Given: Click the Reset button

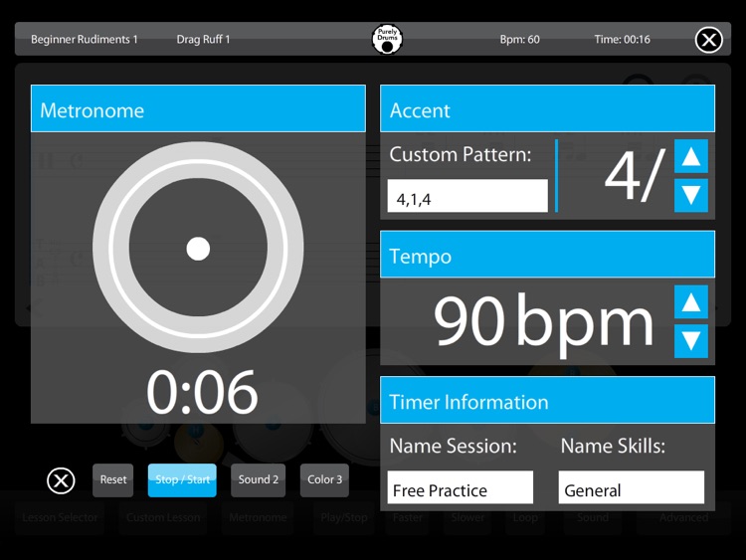Looking at the screenshot, I should [113, 480].
